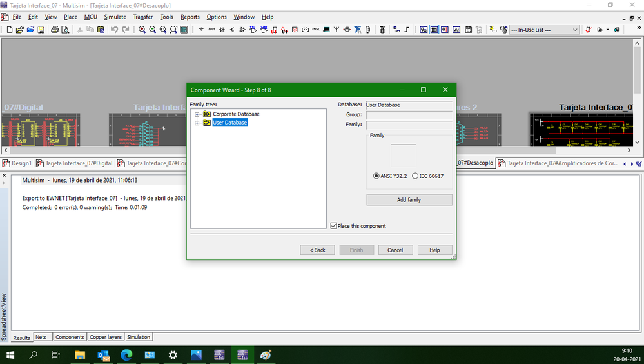Screen dimensions: 644x364
Task: Place a bus with the toolbar icon
Action: point(407,30)
